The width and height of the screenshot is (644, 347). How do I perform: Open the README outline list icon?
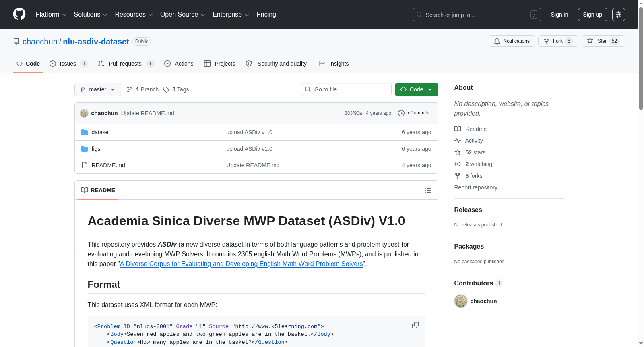pyautogui.click(x=428, y=190)
